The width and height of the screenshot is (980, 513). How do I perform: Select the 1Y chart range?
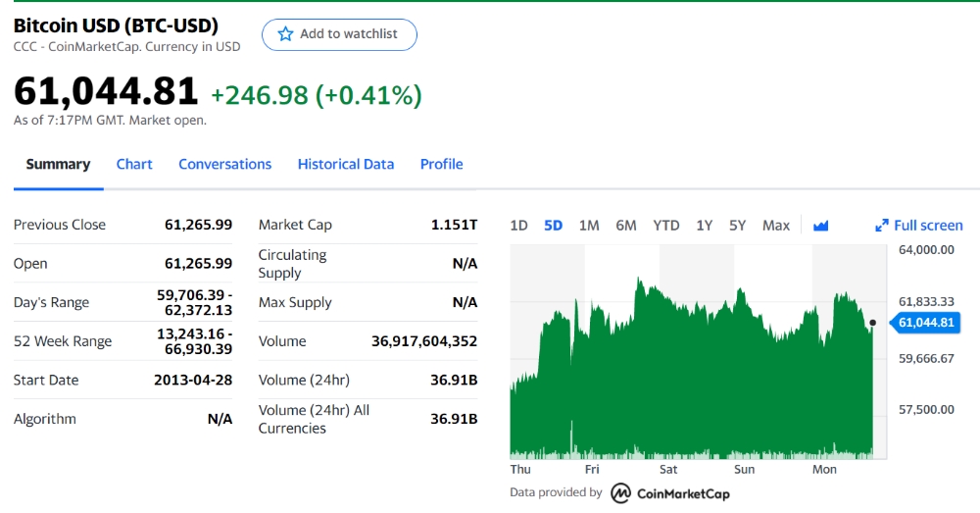pyautogui.click(x=705, y=226)
